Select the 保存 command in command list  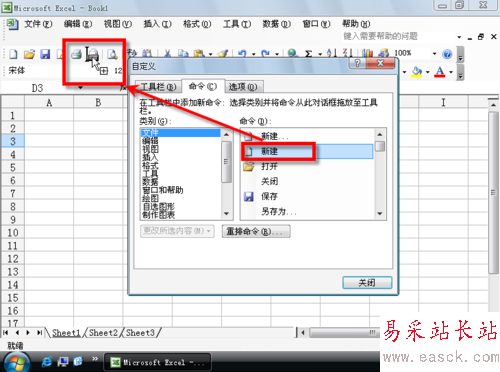307,196
